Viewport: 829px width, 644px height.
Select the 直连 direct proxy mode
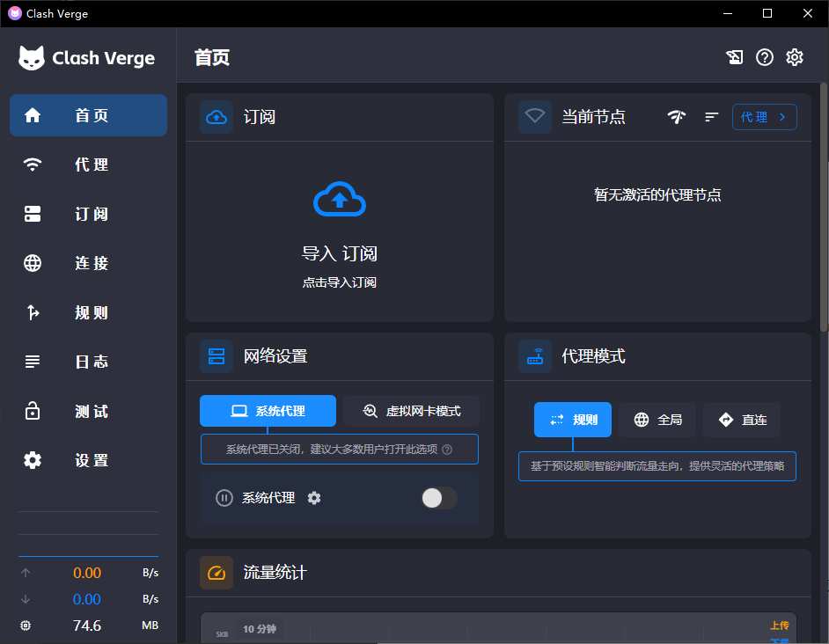pos(742,420)
